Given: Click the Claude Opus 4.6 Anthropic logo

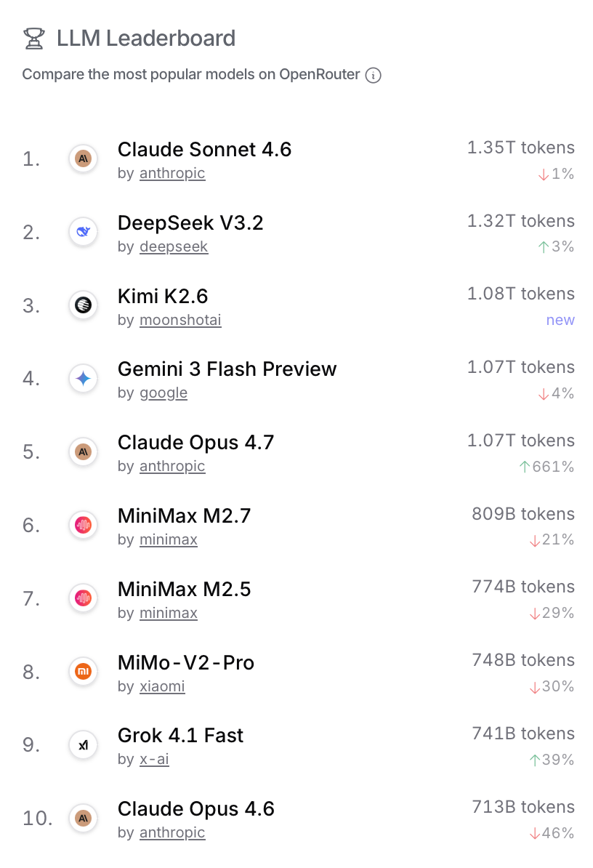Looking at the screenshot, I should pyautogui.click(x=83, y=818).
